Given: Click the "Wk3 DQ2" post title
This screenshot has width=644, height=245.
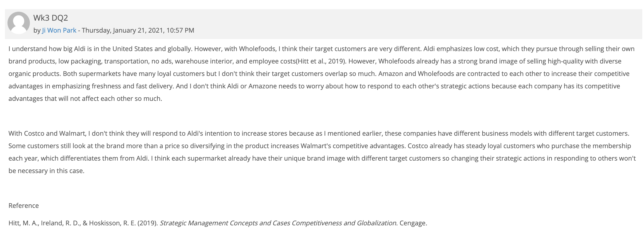Looking at the screenshot, I should pos(51,18).
